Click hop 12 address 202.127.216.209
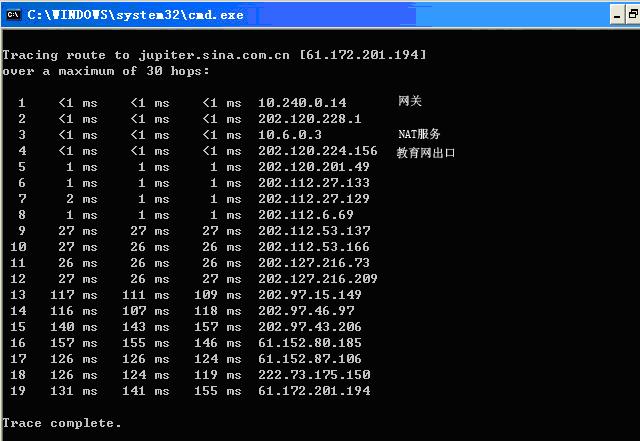Image resolution: width=640 pixels, height=441 pixels. click(x=318, y=279)
